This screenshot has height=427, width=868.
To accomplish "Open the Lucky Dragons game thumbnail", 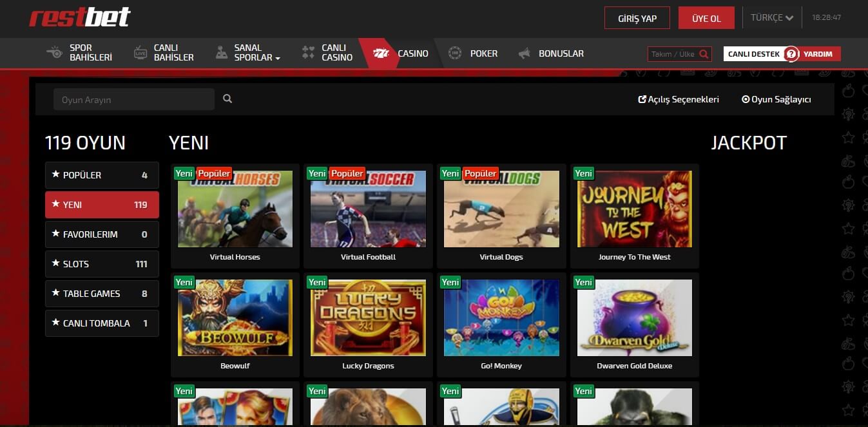I will (368, 318).
